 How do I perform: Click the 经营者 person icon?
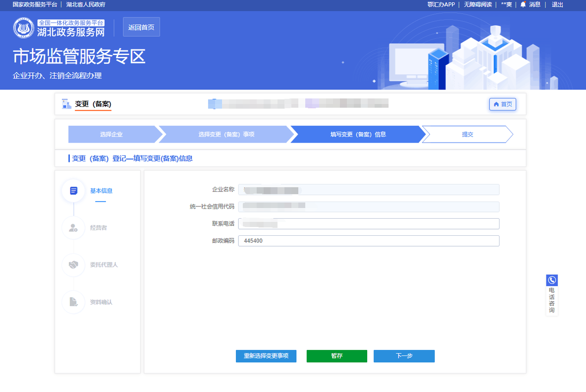click(74, 227)
